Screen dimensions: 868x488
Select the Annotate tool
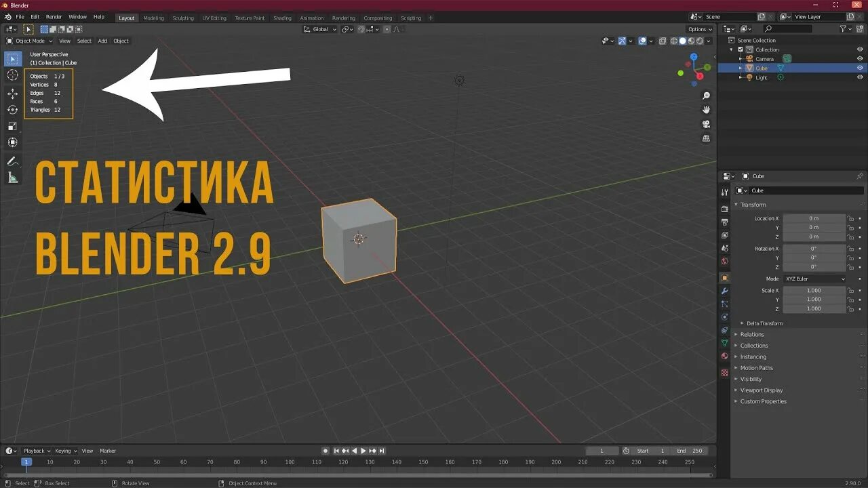point(13,161)
